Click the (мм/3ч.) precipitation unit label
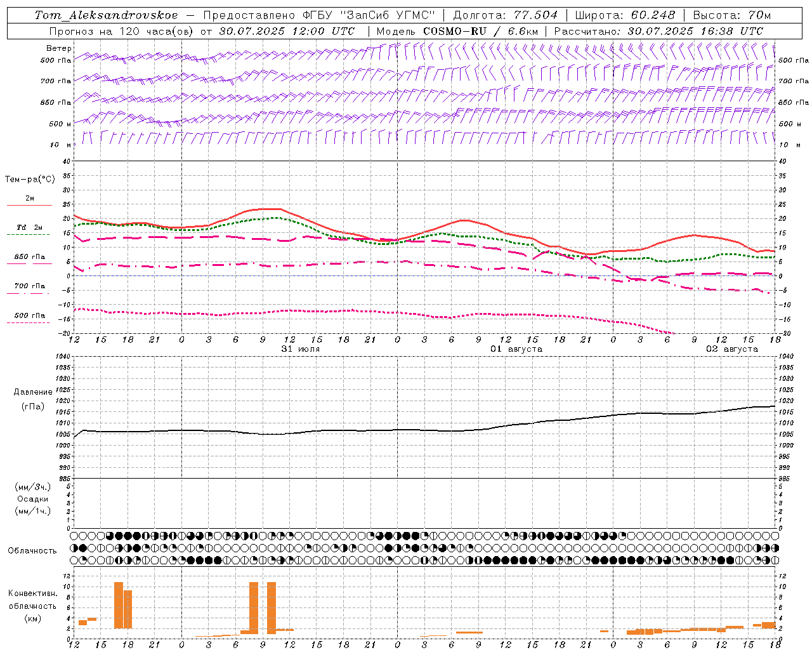The image size is (812, 650). point(33,487)
